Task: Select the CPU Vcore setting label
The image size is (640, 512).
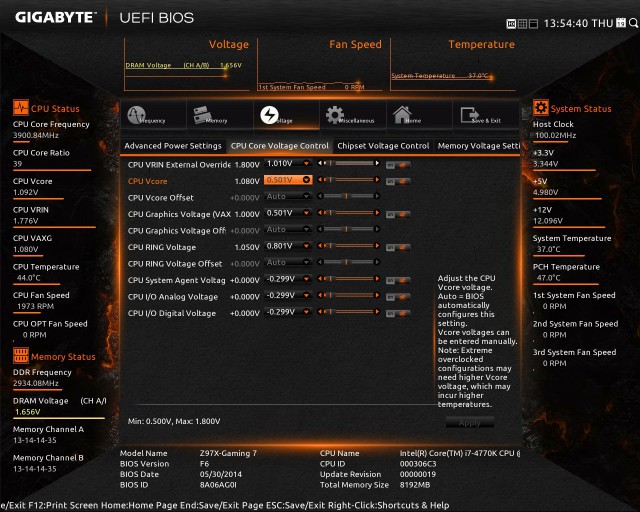Action: [147, 181]
